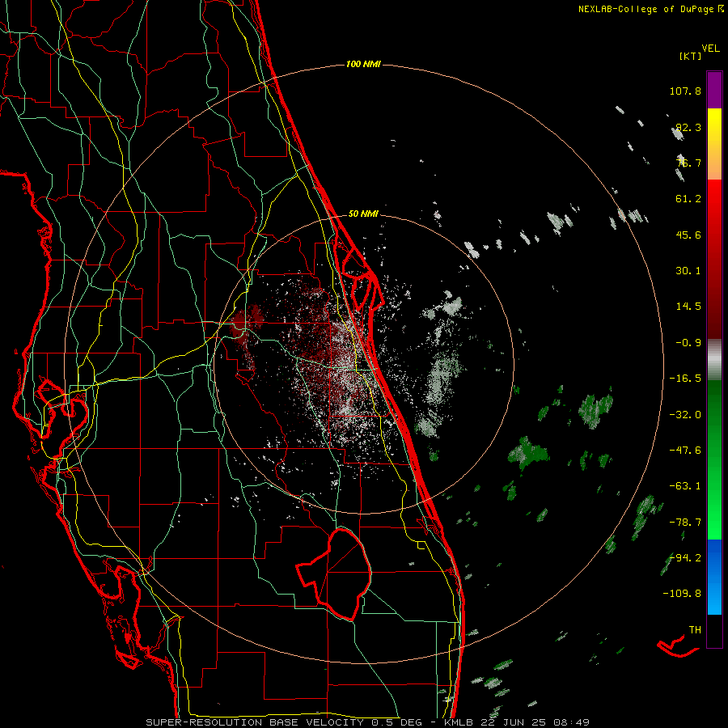Click the 30.1 velocity scale value
The width and height of the screenshot is (728, 728).
click(x=688, y=271)
